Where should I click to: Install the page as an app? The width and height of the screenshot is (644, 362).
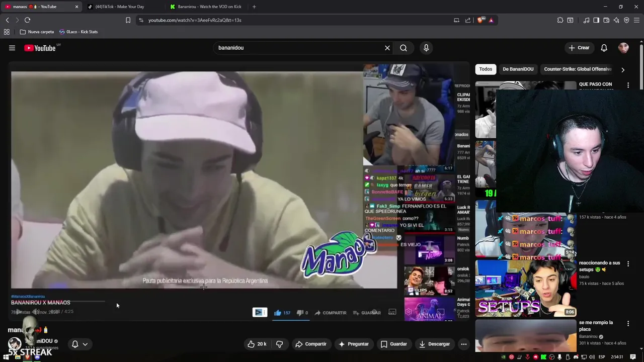point(456,20)
